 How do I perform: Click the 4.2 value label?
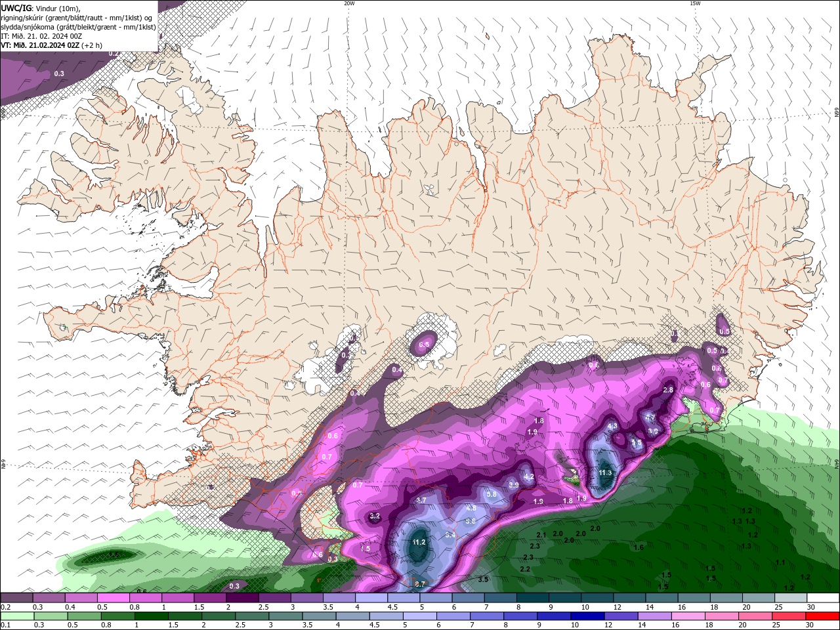coord(529,476)
